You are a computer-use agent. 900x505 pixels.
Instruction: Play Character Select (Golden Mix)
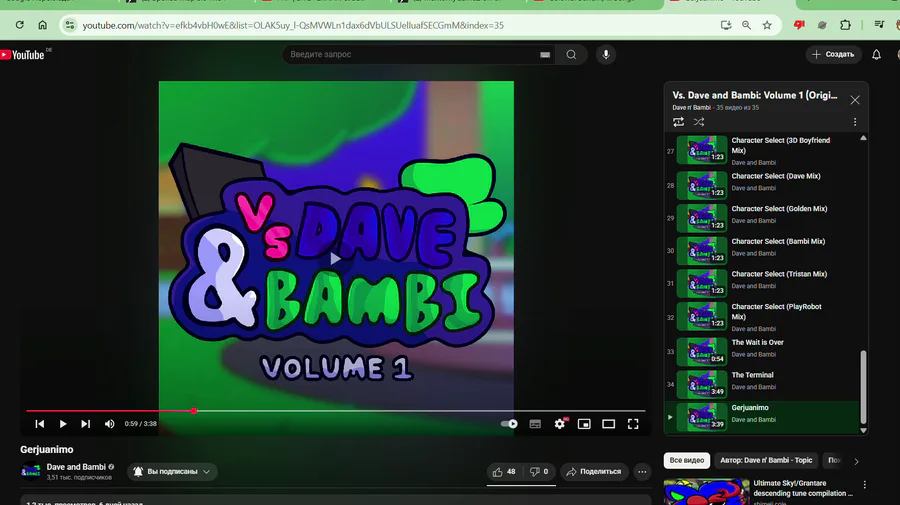(762, 216)
